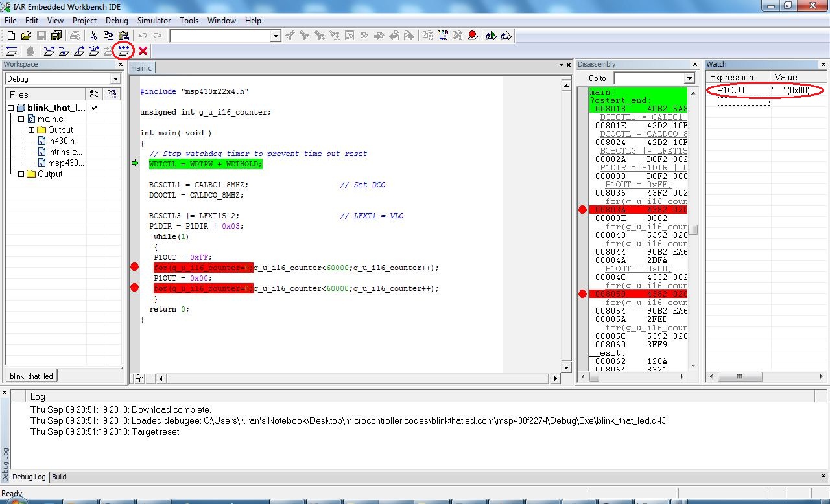Click the Paste clipboard icon

pos(123,36)
